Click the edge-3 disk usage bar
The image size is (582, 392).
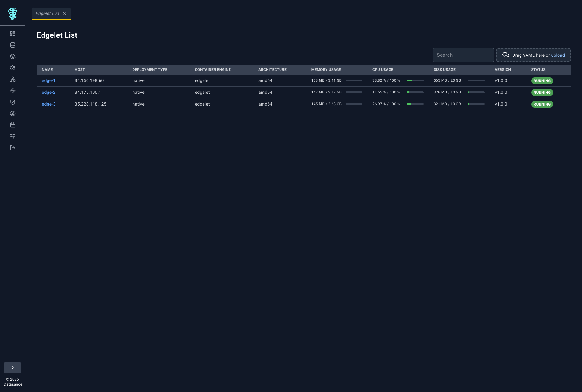pos(476,104)
